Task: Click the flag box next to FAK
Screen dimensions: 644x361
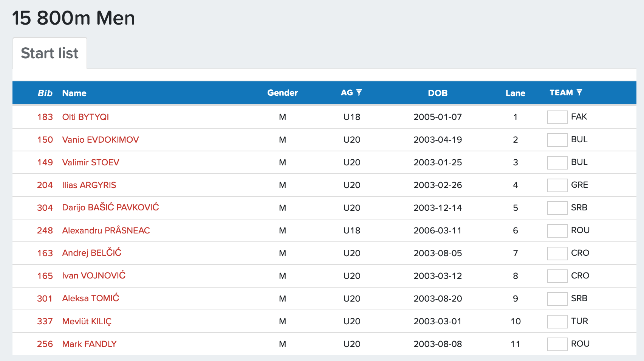Action: [x=557, y=117]
